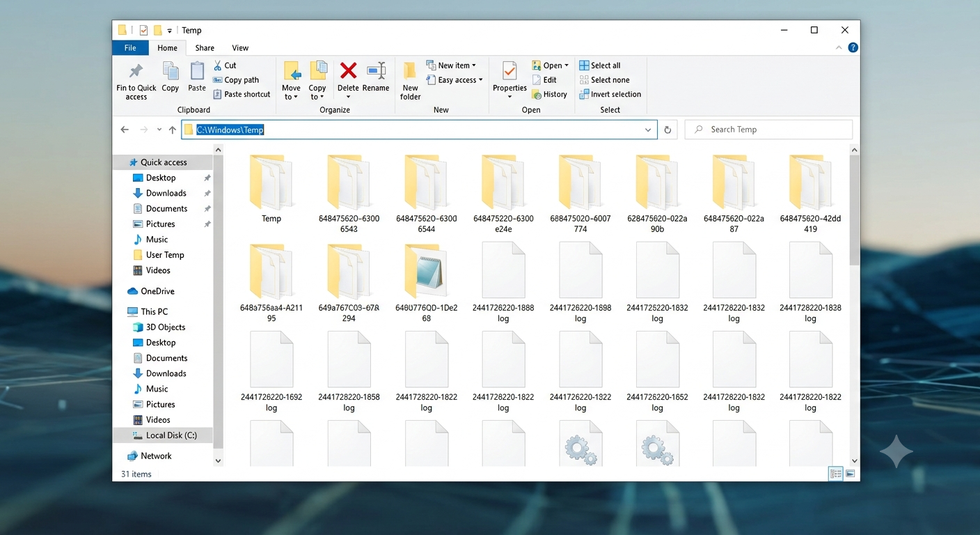The width and height of the screenshot is (980, 535).
Task: Click the Paste ribbon icon
Action: tap(197, 77)
